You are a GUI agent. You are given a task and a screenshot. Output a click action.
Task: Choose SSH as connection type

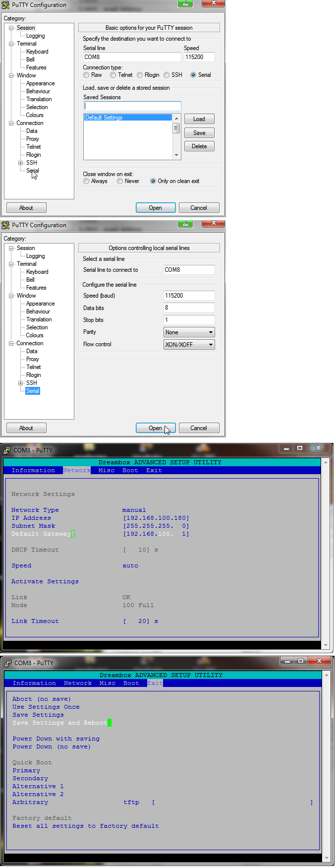pyautogui.click(x=167, y=75)
